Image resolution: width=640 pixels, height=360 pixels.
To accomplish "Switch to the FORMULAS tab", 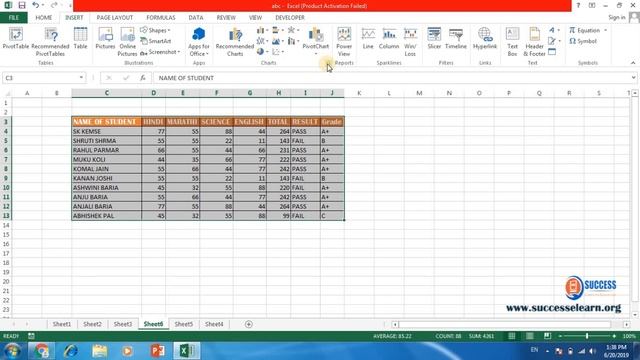I will (x=161, y=18).
